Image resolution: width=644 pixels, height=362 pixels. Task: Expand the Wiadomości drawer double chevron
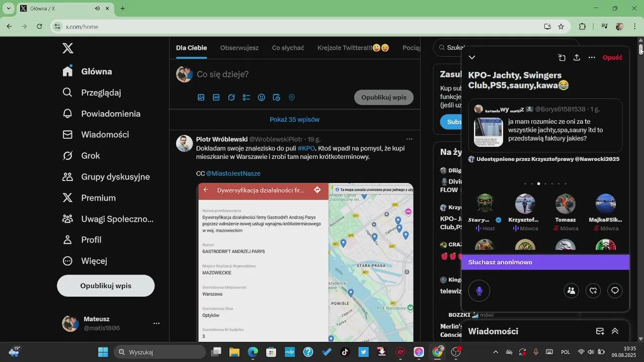coord(615,331)
